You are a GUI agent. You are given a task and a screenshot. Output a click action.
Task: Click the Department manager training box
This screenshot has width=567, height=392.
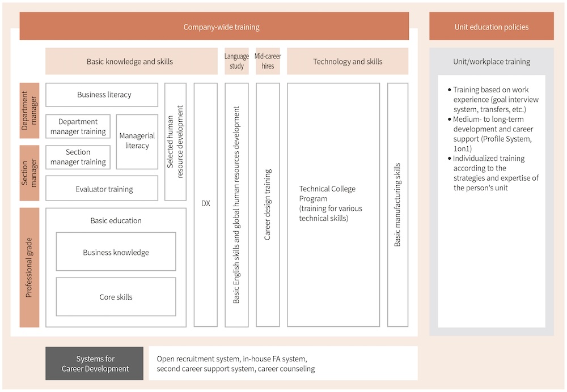pos(78,126)
